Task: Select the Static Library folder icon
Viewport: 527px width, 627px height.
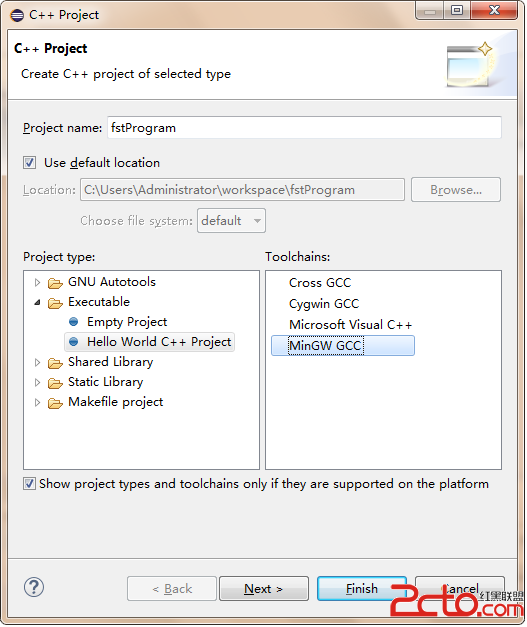Action: (x=55, y=383)
